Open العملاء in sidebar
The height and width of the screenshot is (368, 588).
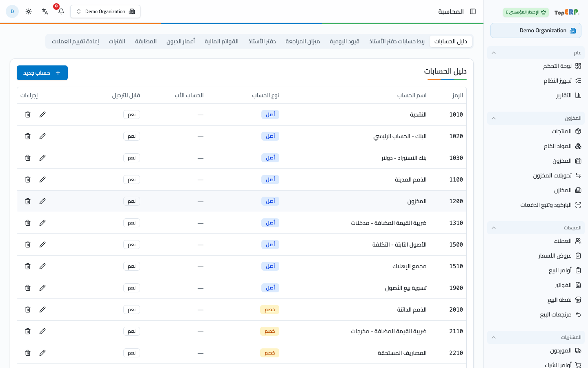click(536, 241)
